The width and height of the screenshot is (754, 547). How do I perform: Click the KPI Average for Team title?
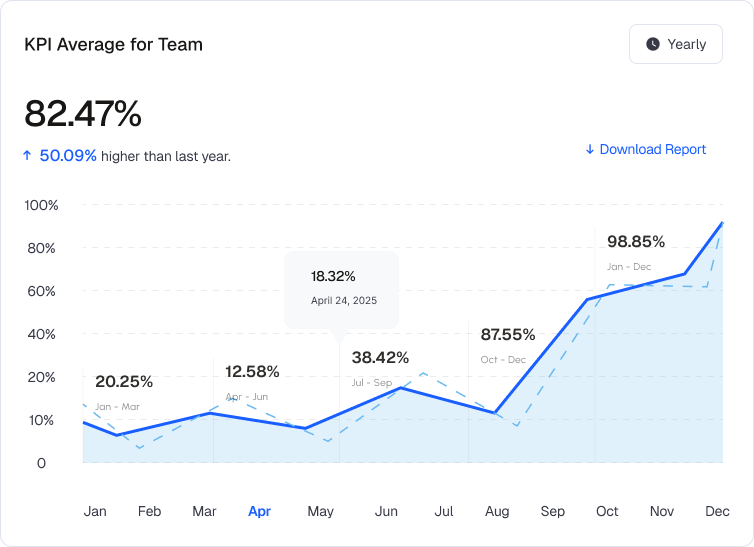[x=113, y=45]
